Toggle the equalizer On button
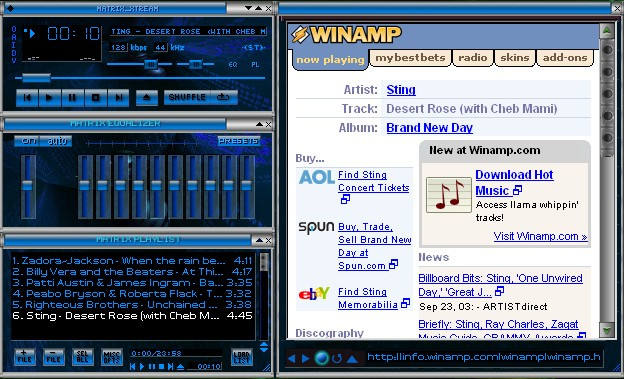624x379 pixels. [27, 141]
